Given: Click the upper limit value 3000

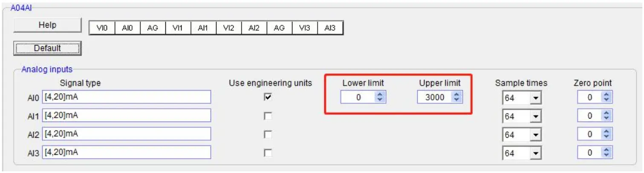Looking at the screenshot, I should (434, 97).
